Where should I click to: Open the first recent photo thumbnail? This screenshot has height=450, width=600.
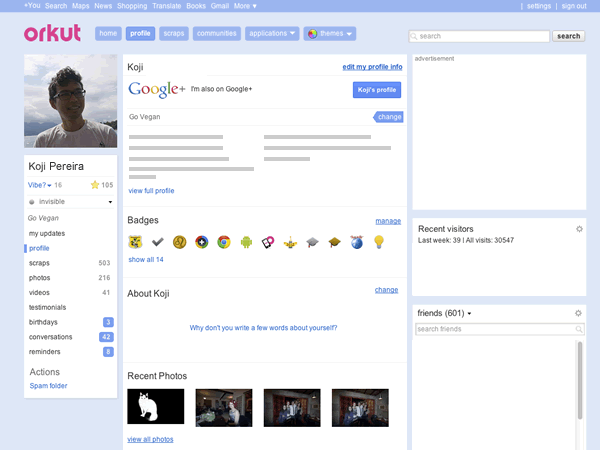[156, 407]
